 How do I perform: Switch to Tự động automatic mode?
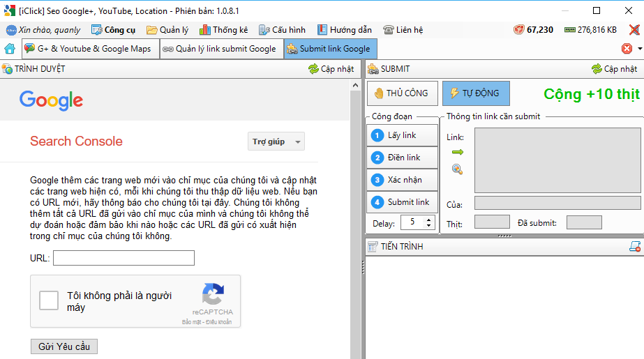click(x=476, y=93)
